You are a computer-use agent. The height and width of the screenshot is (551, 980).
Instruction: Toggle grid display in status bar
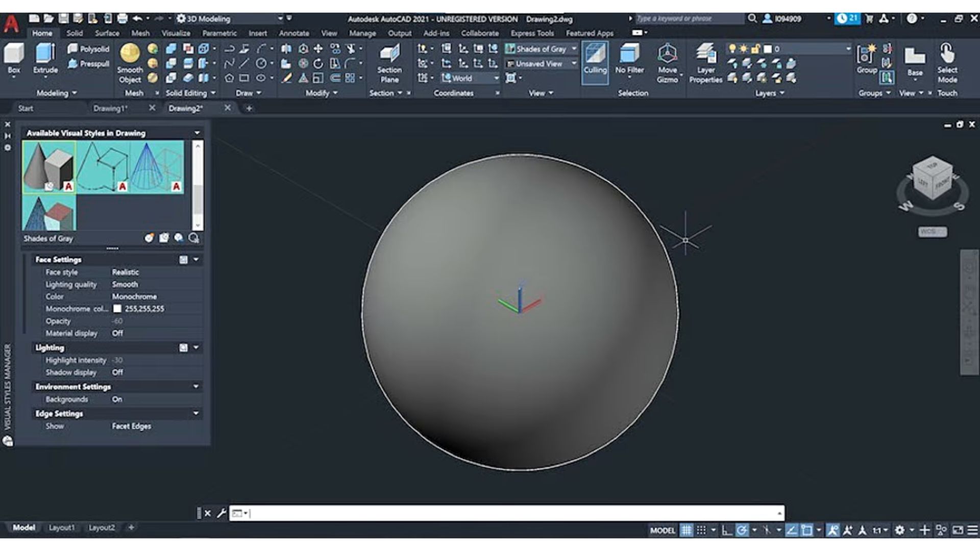pos(687,531)
